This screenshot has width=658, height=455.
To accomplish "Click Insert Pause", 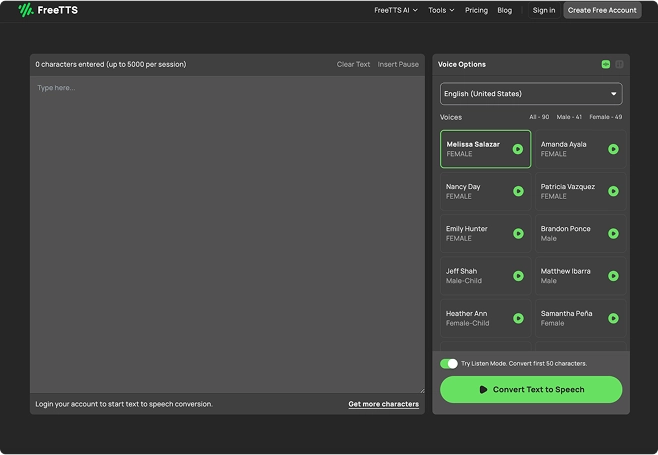I will [x=398, y=64].
